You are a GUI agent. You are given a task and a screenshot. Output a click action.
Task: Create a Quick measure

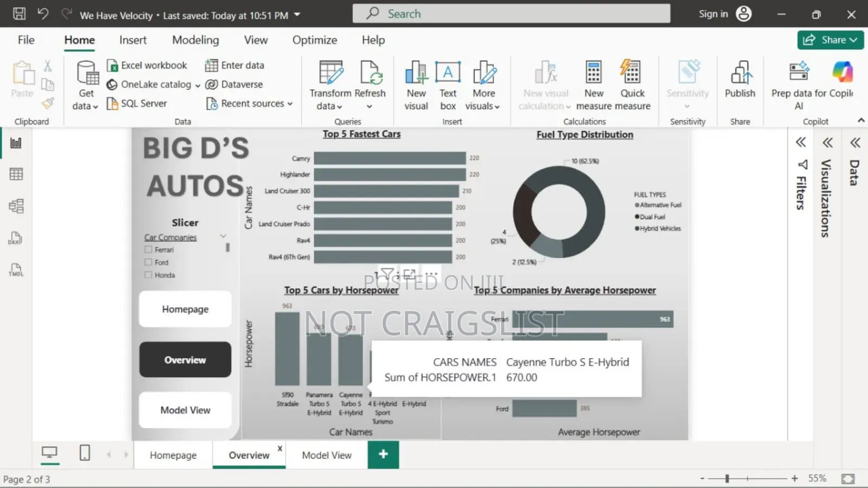[x=632, y=85]
